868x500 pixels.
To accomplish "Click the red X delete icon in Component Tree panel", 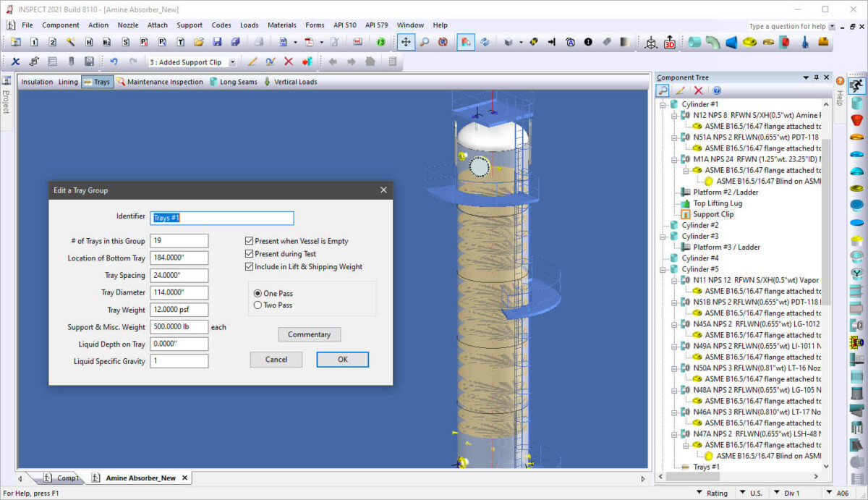I will coord(697,90).
